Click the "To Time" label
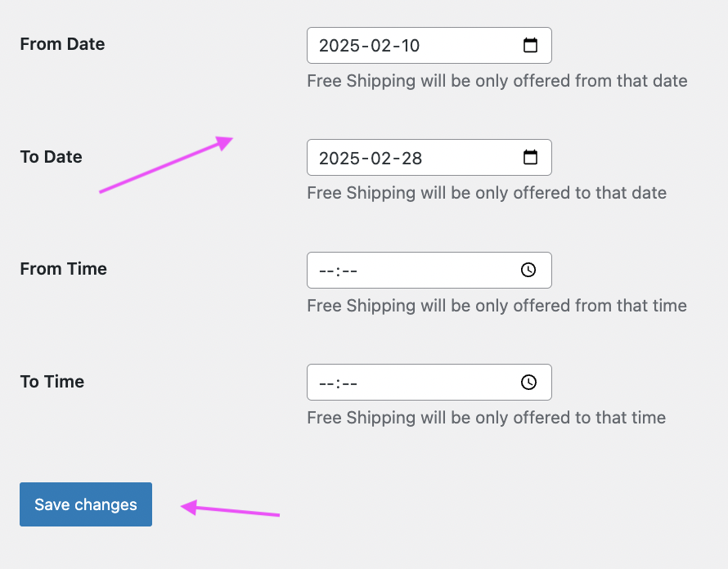 click(x=52, y=382)
